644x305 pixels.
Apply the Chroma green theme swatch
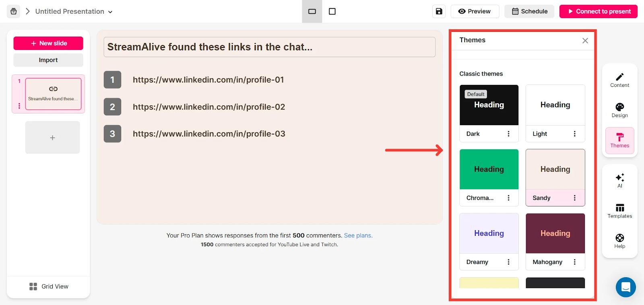tap(489, 169)
